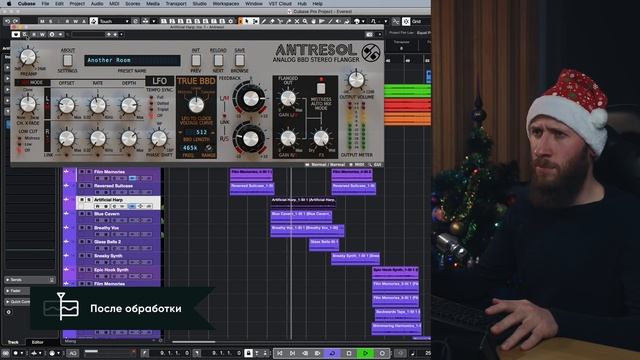Select the Erase tool
Screen dimensions: 640x360
pyautogui.click(x=272, y=21)
